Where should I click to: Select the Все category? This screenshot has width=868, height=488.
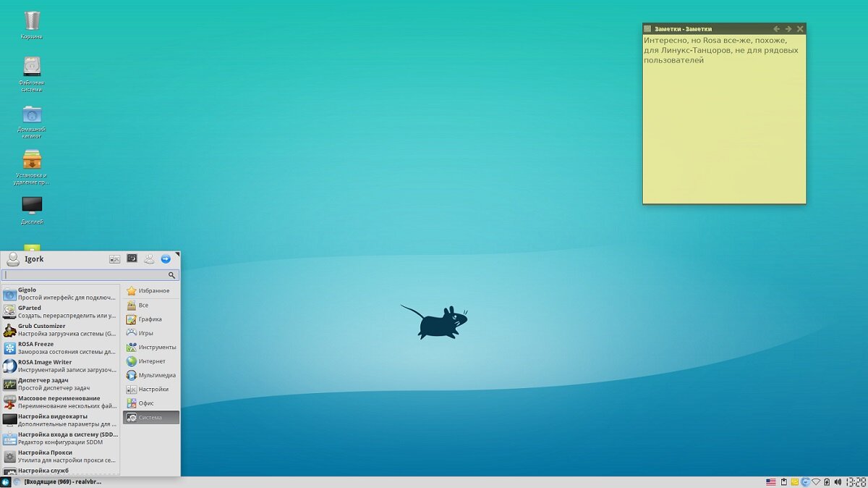point(151,305)
